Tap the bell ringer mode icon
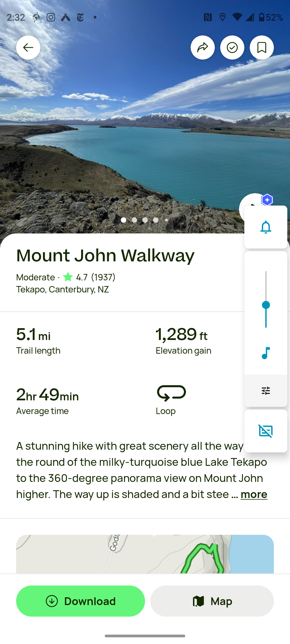This screenshot has width=290, height=644. pos(266,227)
